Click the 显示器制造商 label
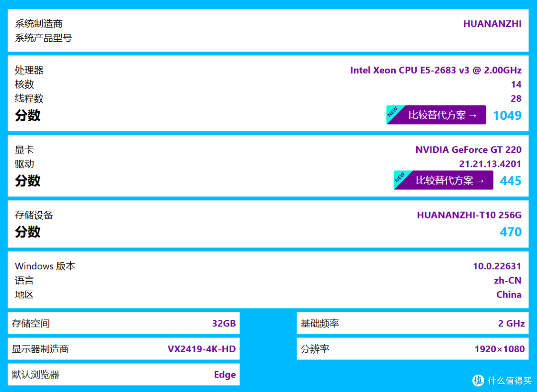The image size is (537, 392). tap(40, 349)
